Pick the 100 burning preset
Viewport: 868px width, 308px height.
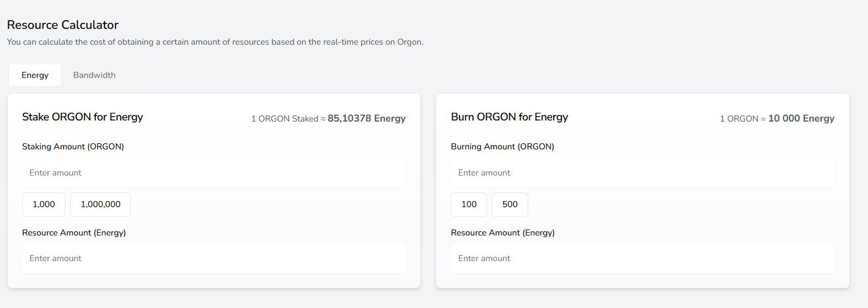tap(468, 204)
